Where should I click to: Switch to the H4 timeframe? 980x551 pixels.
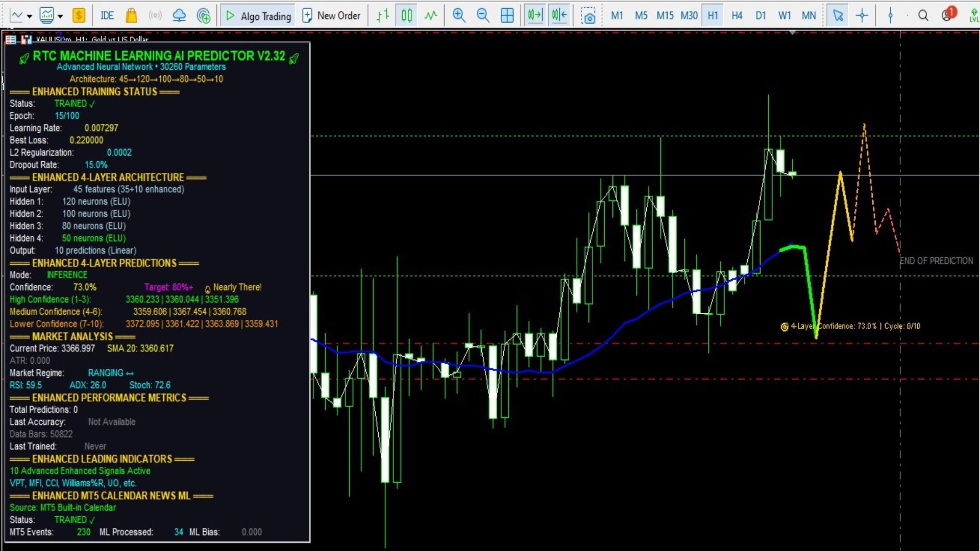(x=737, y=15)
